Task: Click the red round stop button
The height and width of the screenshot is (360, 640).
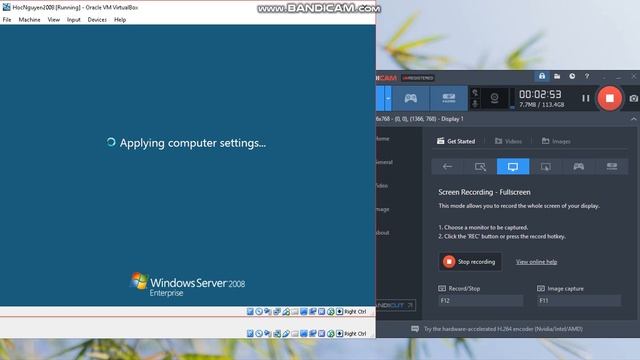Action: tap(609, 98)
